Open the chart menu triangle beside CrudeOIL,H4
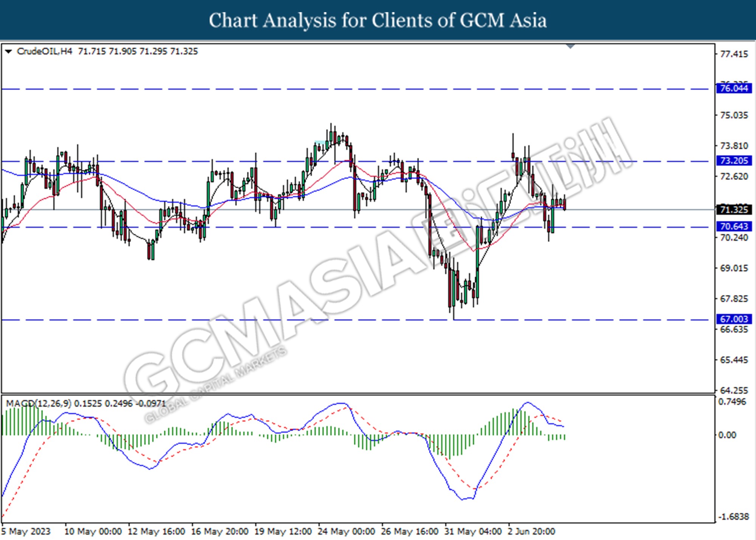Viewport: 756px width, 540px height. click(8, 51)
